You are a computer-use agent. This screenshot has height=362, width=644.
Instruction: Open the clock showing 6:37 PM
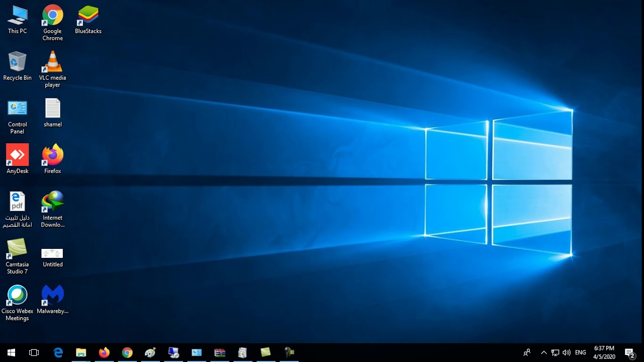point(604,352)
